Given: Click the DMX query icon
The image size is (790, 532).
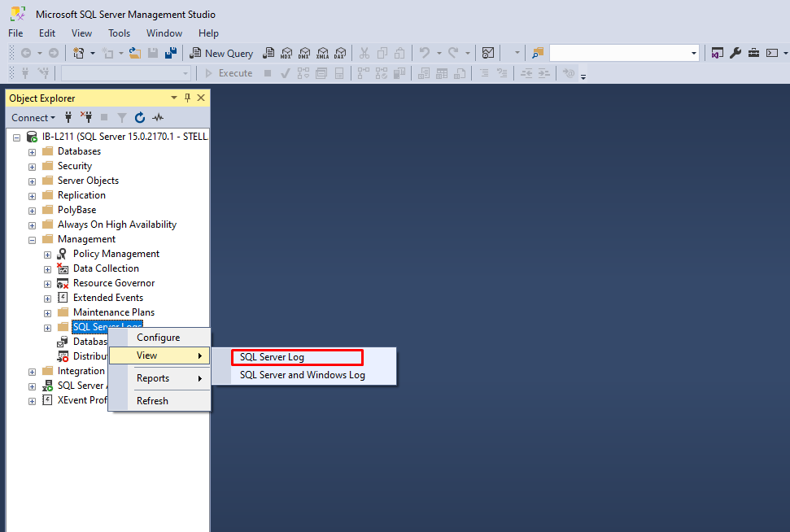Looking at the screenshot, I should [x=304, y=53].
